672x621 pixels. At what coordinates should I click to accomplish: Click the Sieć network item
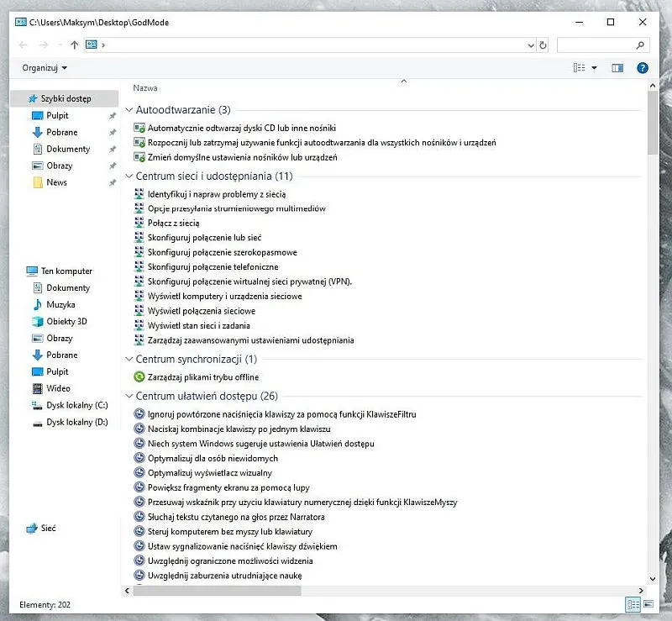tap(48, 529)
